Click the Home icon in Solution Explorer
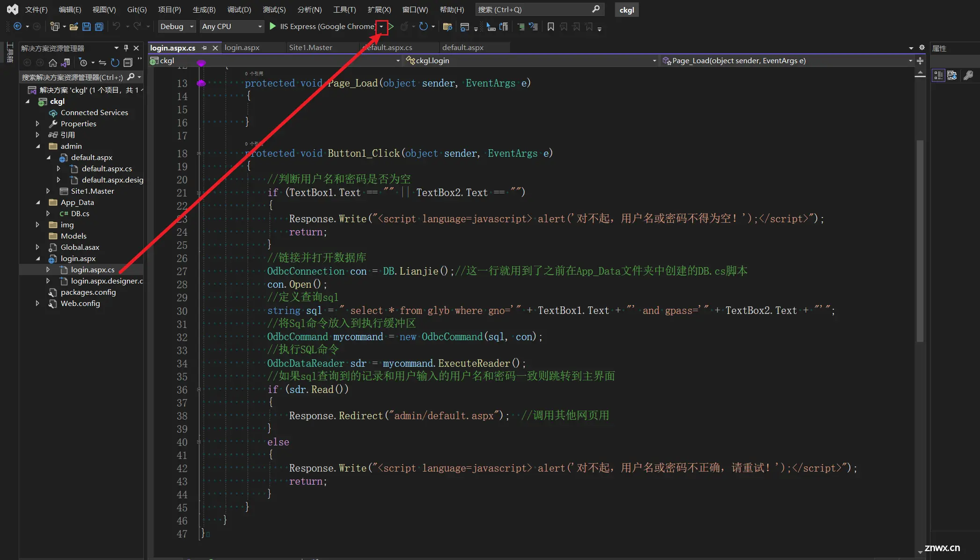This screenshot has height=560, width=980. coord(53,62)
